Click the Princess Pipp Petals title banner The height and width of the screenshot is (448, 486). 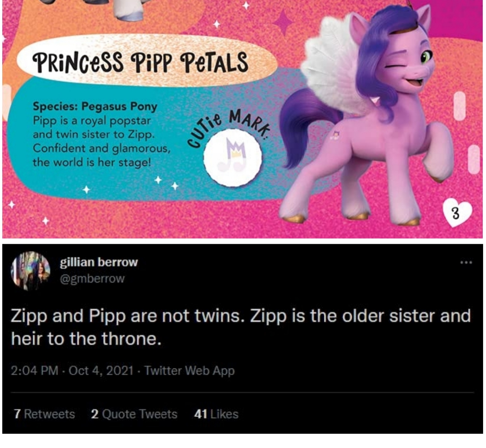coord(140,62)
